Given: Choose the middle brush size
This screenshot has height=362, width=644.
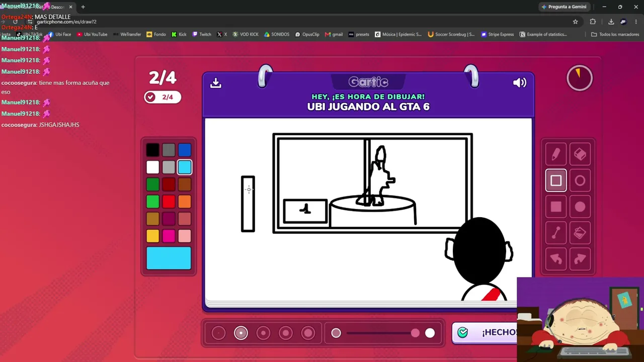Looking at the screenshot, I should pyautogui.click(x=263, y=333).
